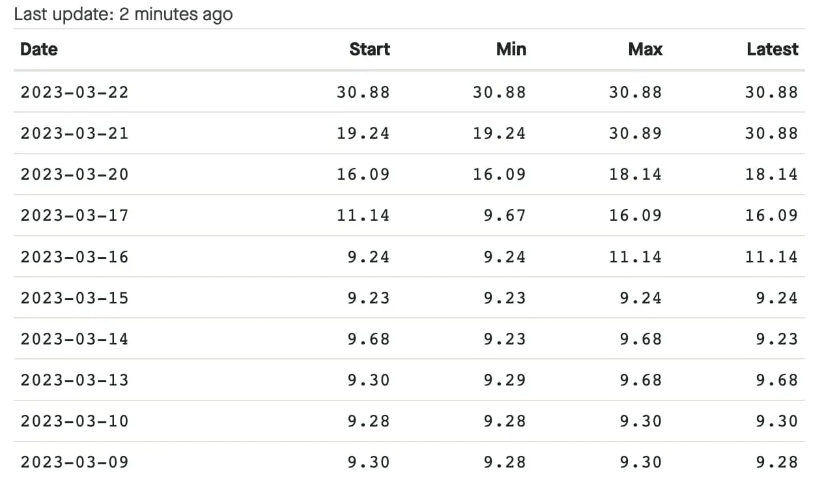Click the 2023-03-14 row date
The height and width of the screenshot is (504, 822).
pyautogui.click(x=74, y=339)
